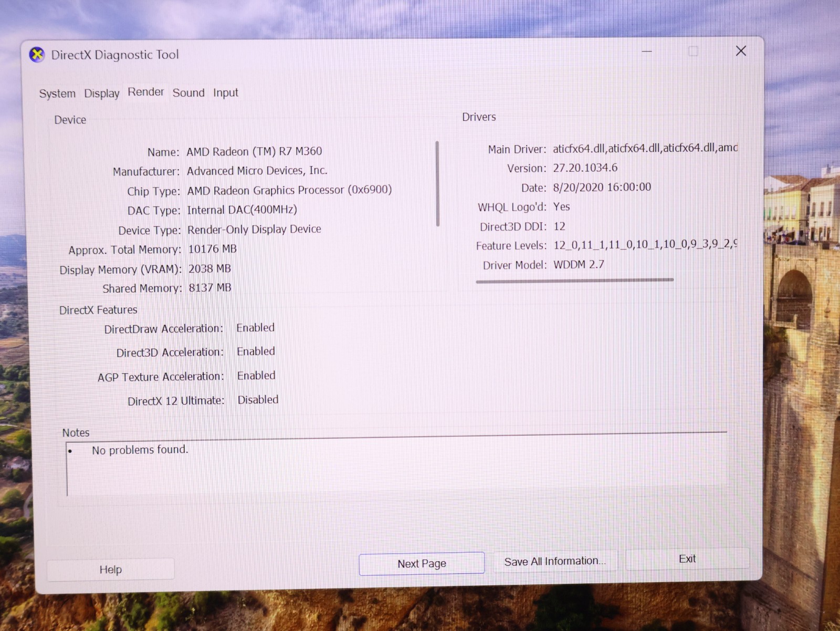This screenshot has height=631, width=840.
Task: Click Direct3D Acceleration 'Enabled' value
Action: (256, 351)
